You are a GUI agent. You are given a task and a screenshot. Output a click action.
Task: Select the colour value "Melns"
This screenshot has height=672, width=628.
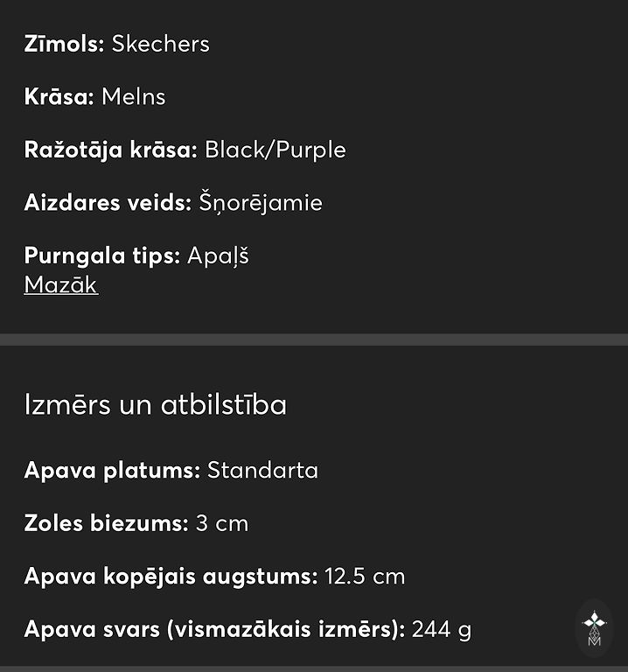(133, 97)
